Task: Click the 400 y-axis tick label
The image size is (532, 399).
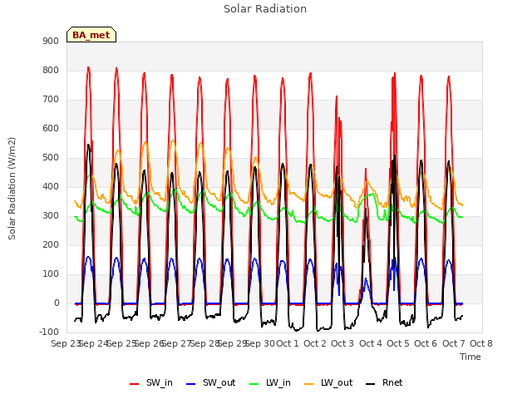Action: (51, 186)
